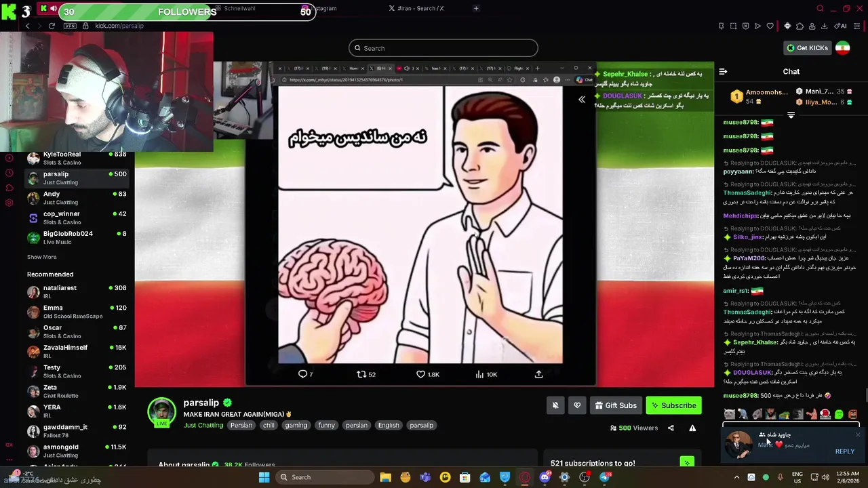Image resolution: width=868 pixels, height=488 pixels.
Task: Go back with the browser back arrow
Action: tap(27, 26)
